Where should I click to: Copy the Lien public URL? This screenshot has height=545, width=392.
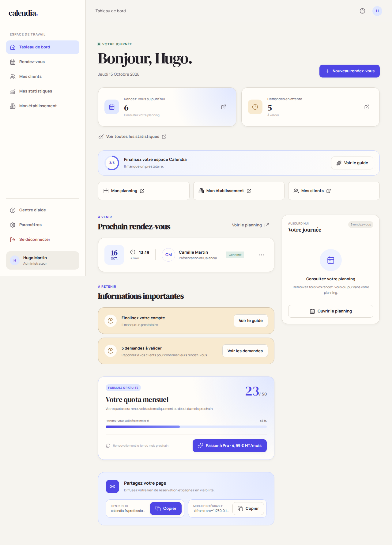166,509
